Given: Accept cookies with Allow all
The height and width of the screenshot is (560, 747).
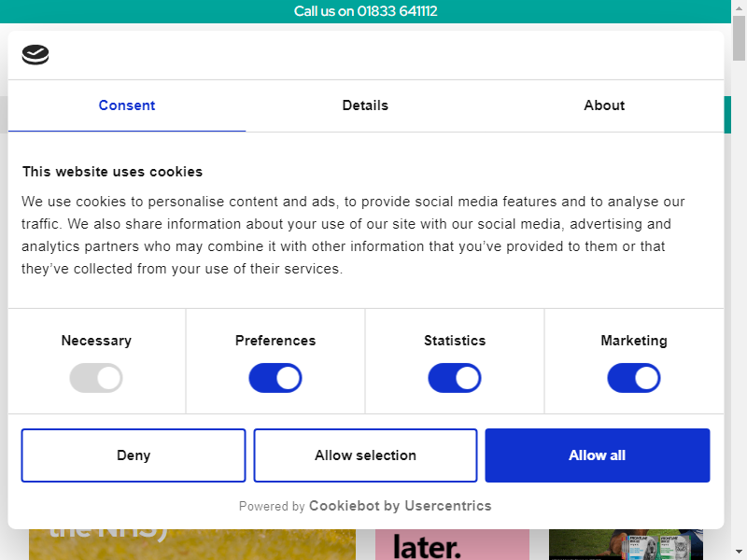Looking at the screenshot, I should tap(597, 455).
